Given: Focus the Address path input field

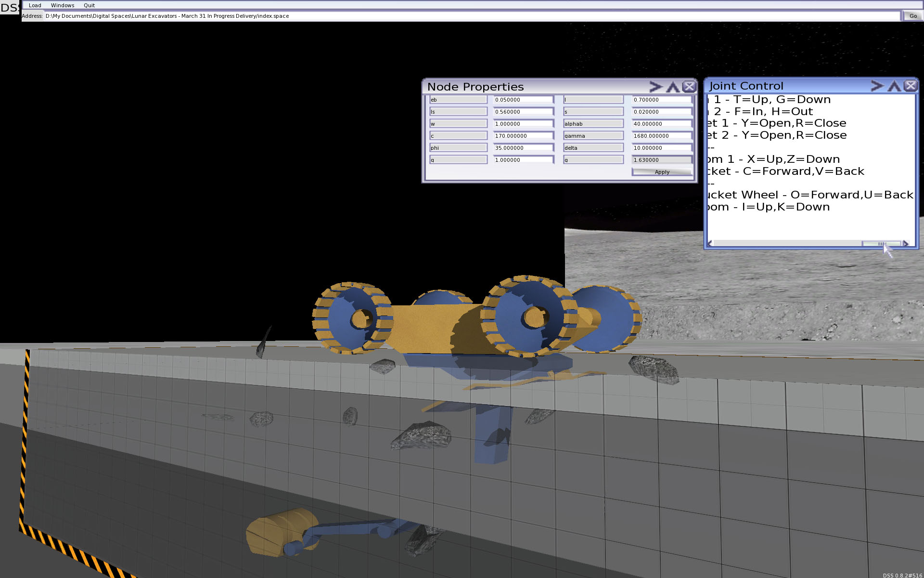Looking at the screenshot, I should pyautogui.click(x=472, y=16).
